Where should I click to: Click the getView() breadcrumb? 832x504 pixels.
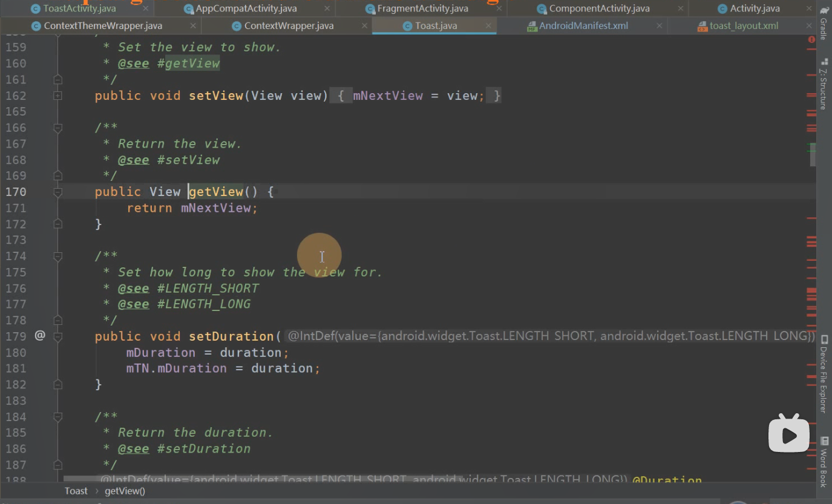[125, 491]
